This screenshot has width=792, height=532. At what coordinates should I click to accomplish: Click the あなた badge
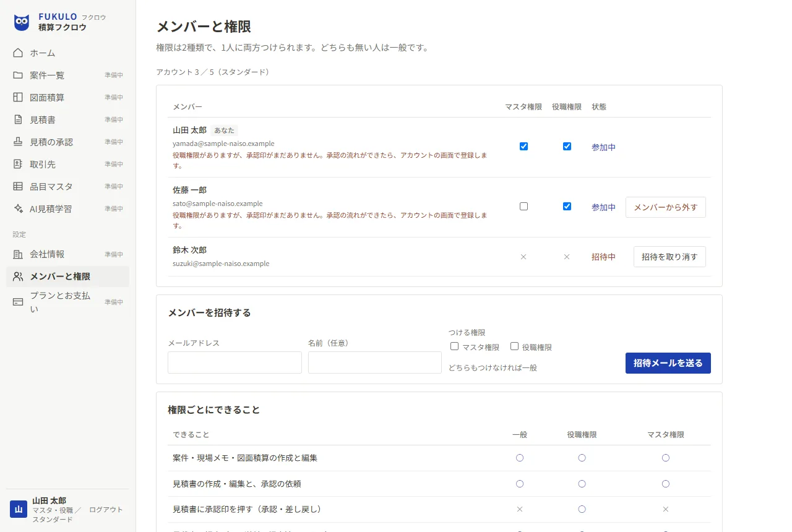tap(224, 131)
